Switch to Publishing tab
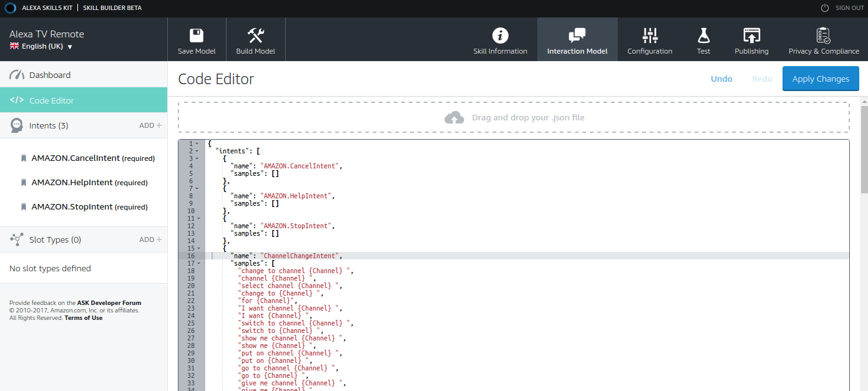This screenshot has height=391, width=868. click(751, 39)
